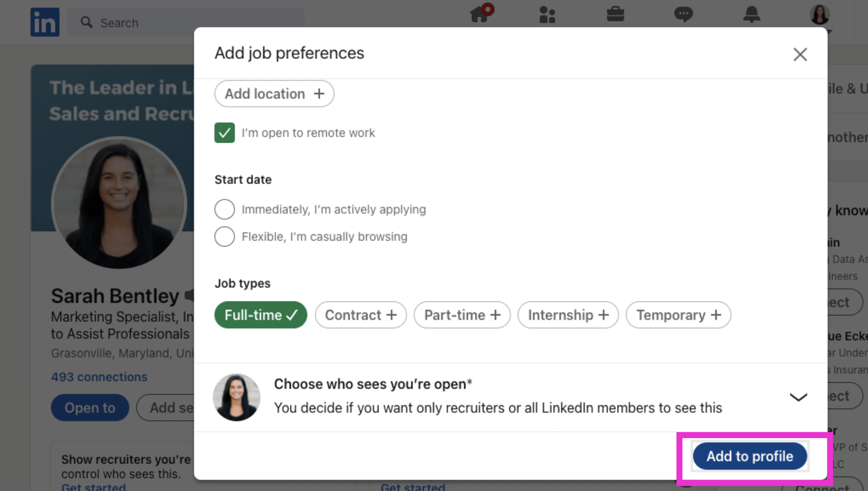The height and width of the screenshot is (491, 868).
Task: Open the 493 connections link
Action: 99,377
